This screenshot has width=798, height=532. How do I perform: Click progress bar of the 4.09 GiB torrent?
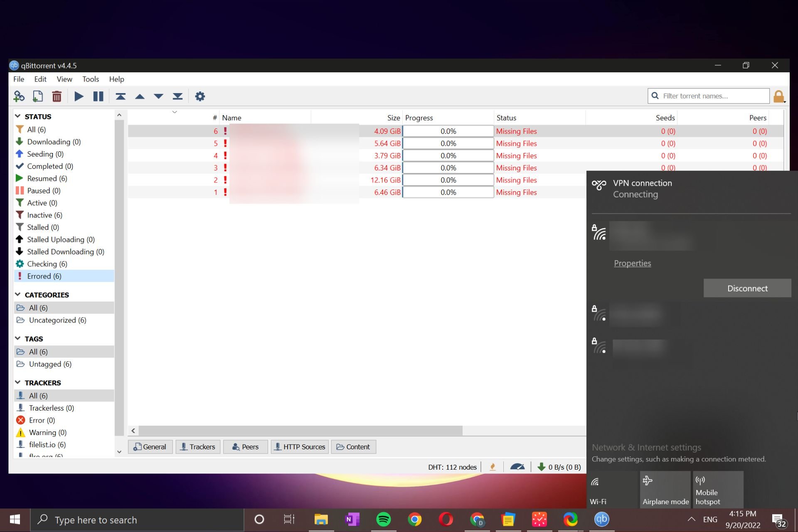tap(448, 131)
